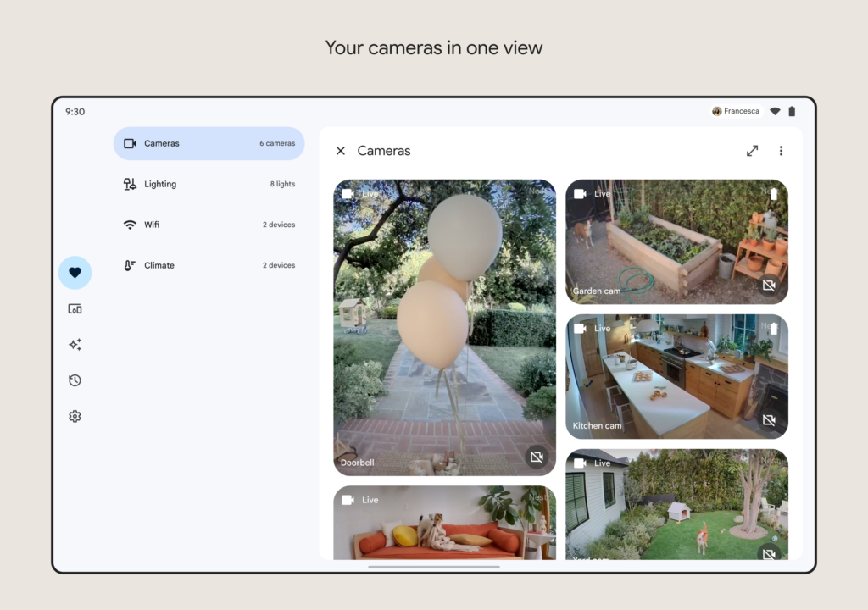Viewport: 868px width, 610px height.
Task: Open the Climate section listing 2 devices
Action: click(209, 265)
